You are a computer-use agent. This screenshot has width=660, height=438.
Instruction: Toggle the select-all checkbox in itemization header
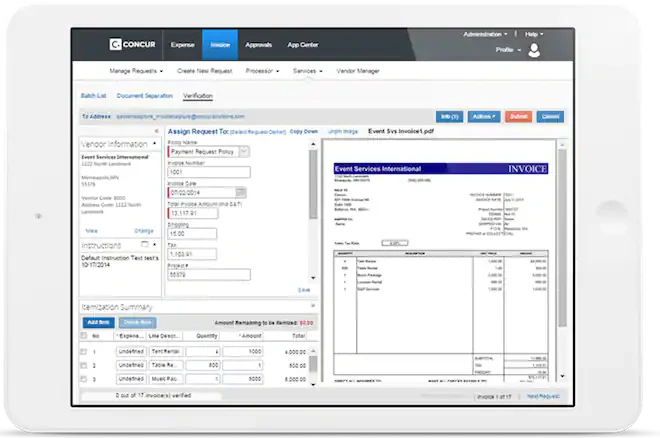coord(83,335)
